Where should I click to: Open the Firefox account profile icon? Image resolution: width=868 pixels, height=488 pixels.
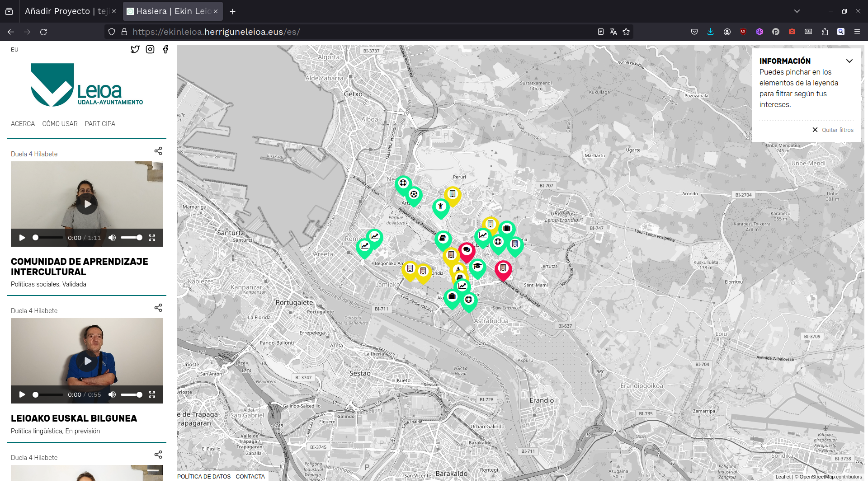[x=727, y=32]
